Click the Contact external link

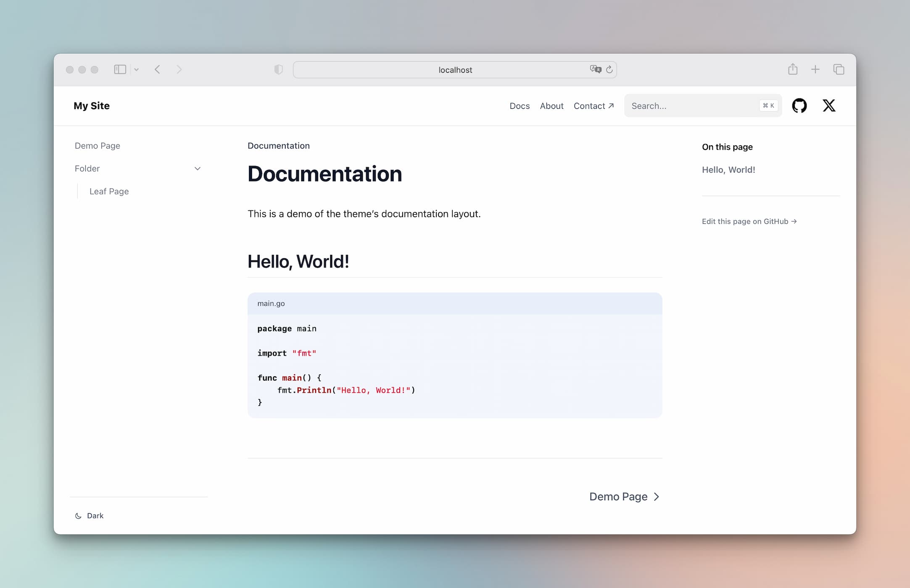pyautogui.click(x=593, y=105)
